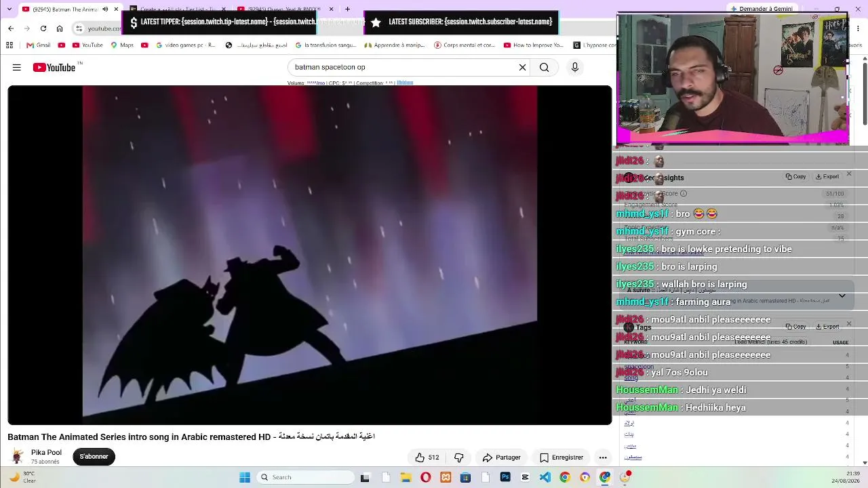
Task: Copy the Video Insights panel data
Action: (x=796, y=176)
